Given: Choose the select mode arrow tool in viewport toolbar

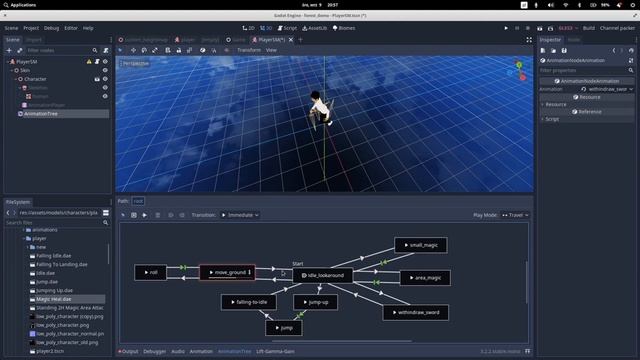Looking at the screenshot, I should pyautogui.click(x=121, y=50).
